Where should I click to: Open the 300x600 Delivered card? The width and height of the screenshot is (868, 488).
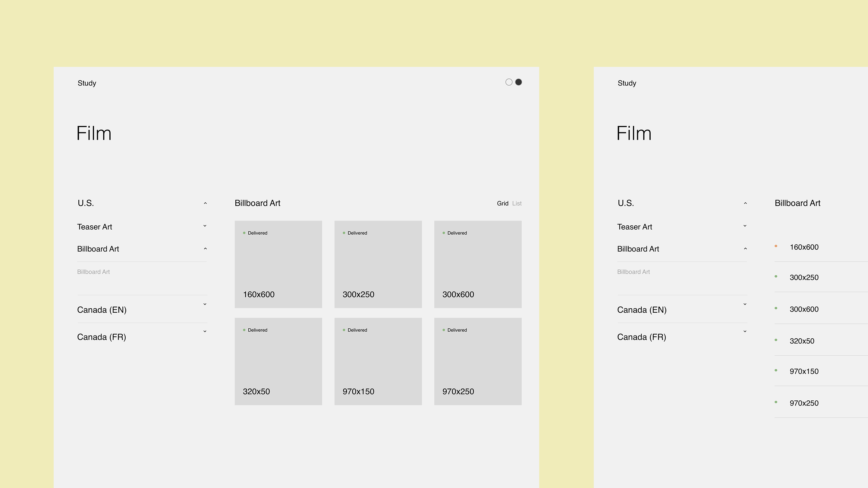click(478, 264)
